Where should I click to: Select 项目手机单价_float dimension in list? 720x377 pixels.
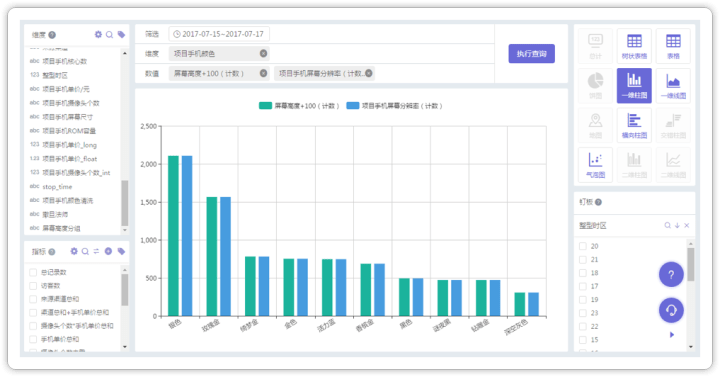click(x=70, y=159)
